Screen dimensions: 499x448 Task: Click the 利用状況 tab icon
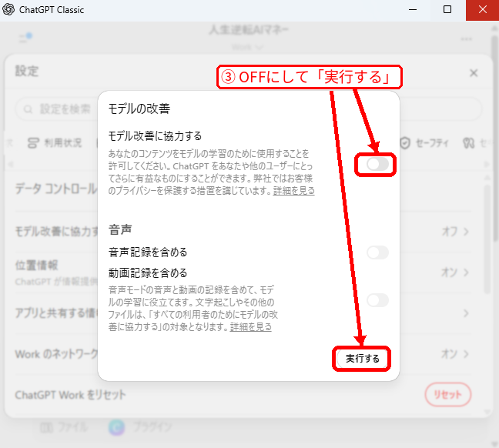tap(33, 143)
